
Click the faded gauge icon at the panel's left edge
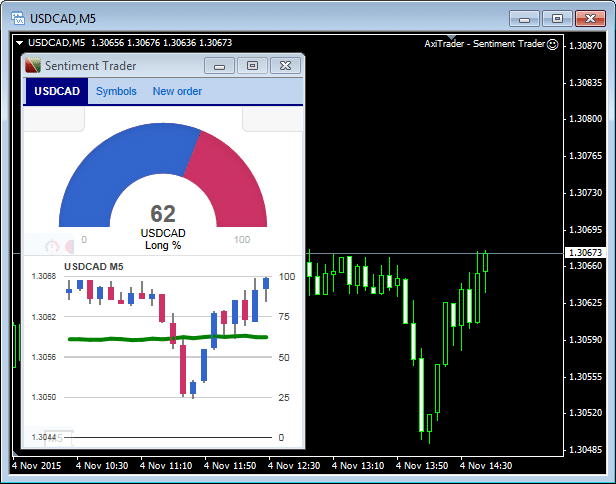click(52, 247)
